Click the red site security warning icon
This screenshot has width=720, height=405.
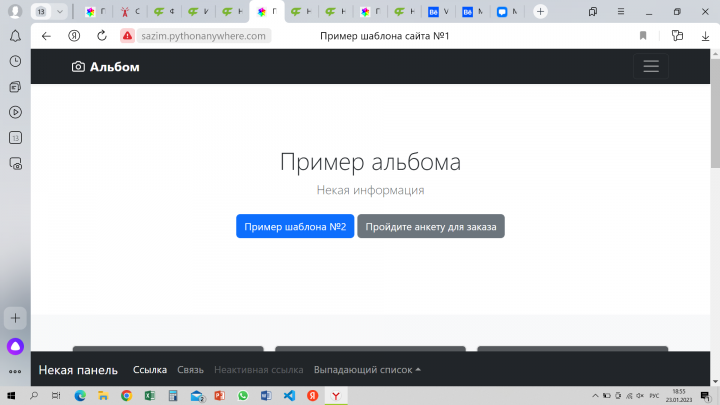coord(127,36)
